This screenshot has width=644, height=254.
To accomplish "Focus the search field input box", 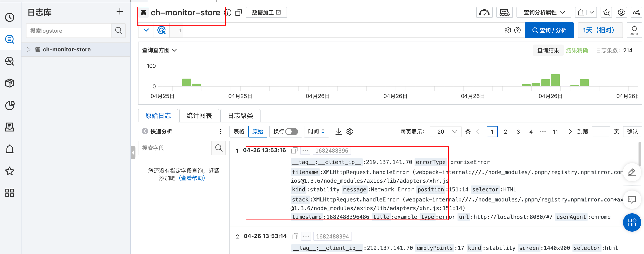I will point(175,148).
